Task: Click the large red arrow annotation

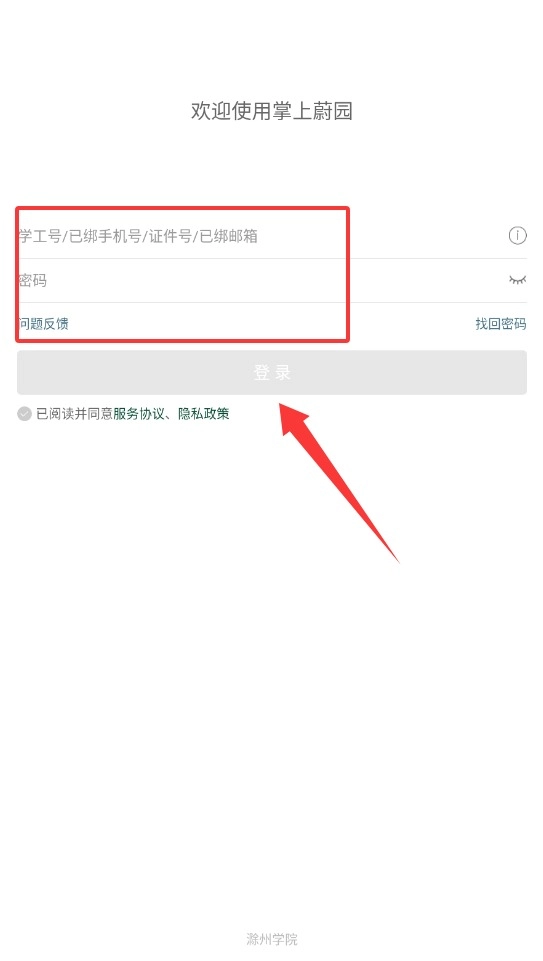Action: tap(337, 480)
